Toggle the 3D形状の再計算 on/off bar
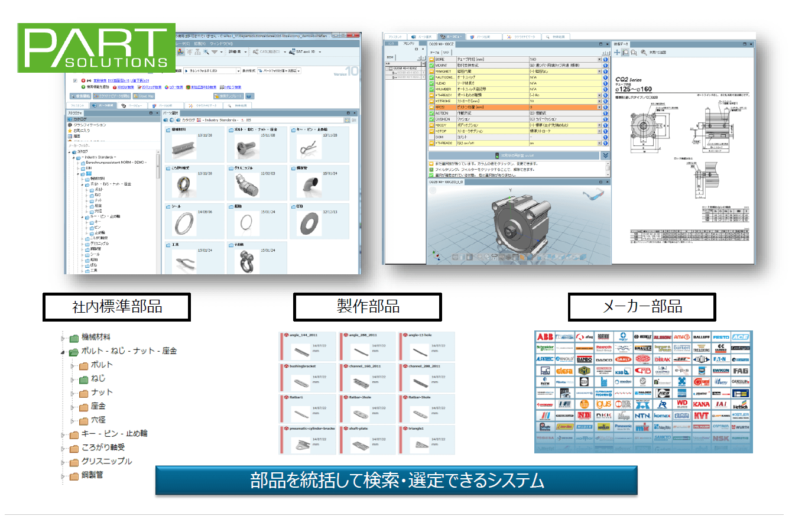Viewport: 792px width, 532px height. [x=514, y=155]
